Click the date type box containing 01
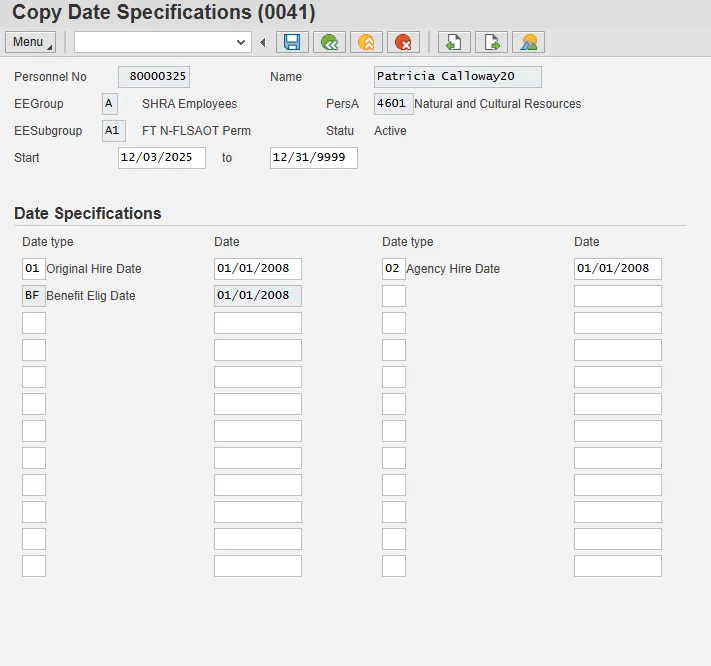The width and height of the screenshot is (711, 666). point(33,269)
